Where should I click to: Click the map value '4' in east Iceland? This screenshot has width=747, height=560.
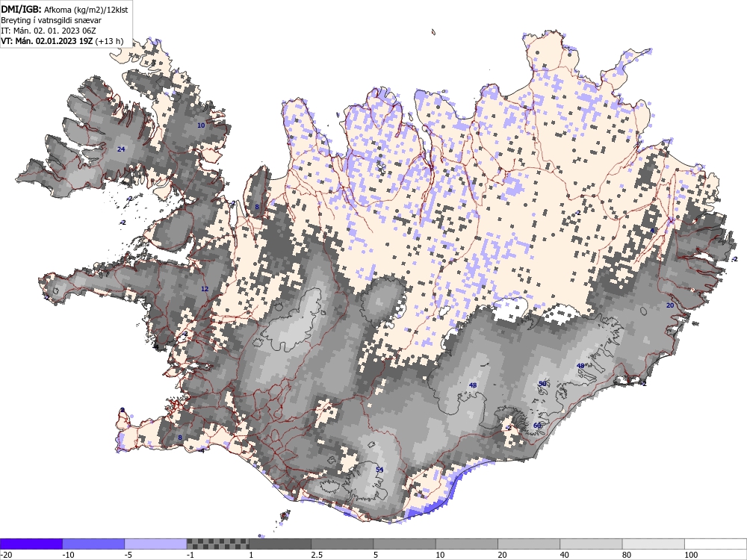coord(653,231)
